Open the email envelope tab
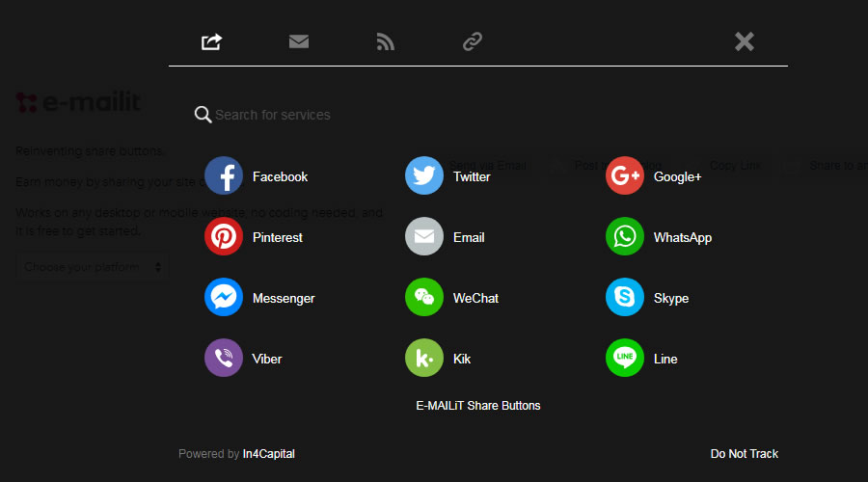 pos(299,41)
